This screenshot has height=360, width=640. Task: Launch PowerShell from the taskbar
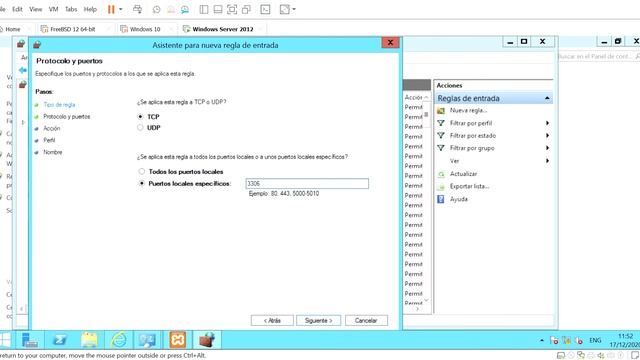coord(60,340)
